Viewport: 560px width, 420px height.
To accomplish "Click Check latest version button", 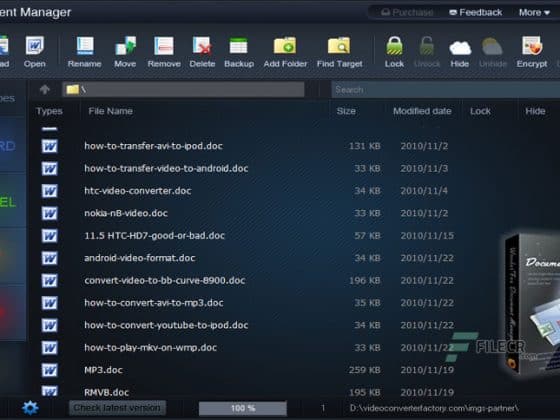I will [x=117, y=408].
